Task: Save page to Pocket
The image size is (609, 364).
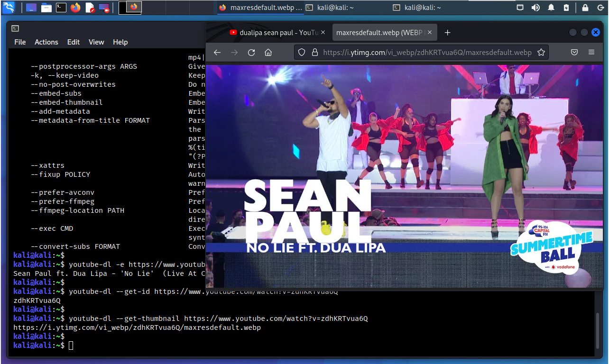Action: coord(574,53)
